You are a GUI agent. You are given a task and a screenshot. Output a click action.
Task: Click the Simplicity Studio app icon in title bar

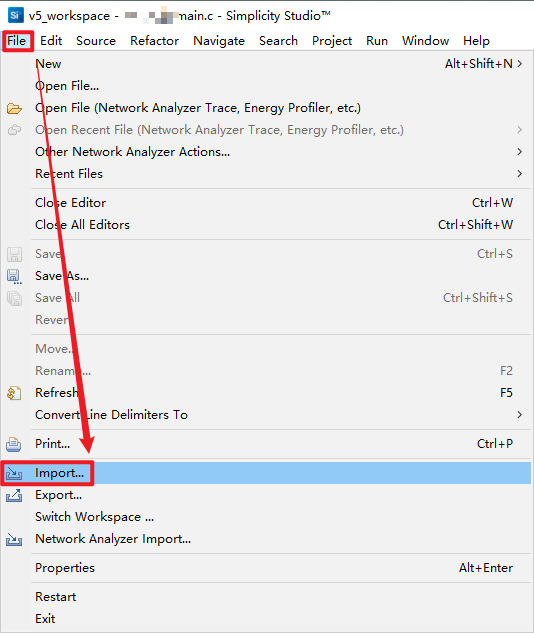tap(15, 15)
